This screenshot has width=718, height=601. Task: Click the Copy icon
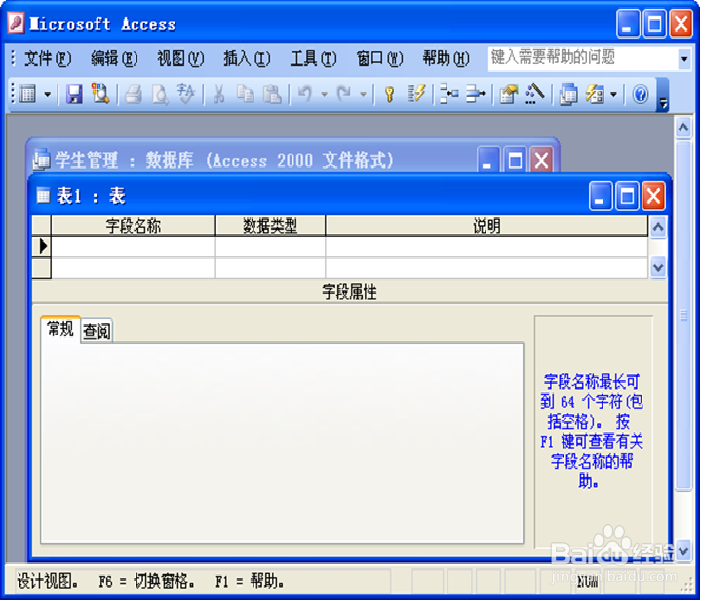click(x=245, y=94)
